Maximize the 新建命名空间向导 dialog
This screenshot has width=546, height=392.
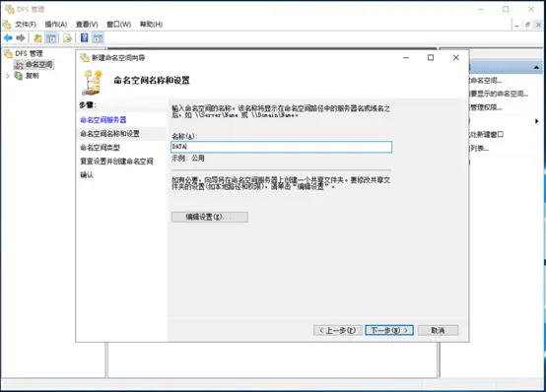pyautogui.click(x=431, y=57)
